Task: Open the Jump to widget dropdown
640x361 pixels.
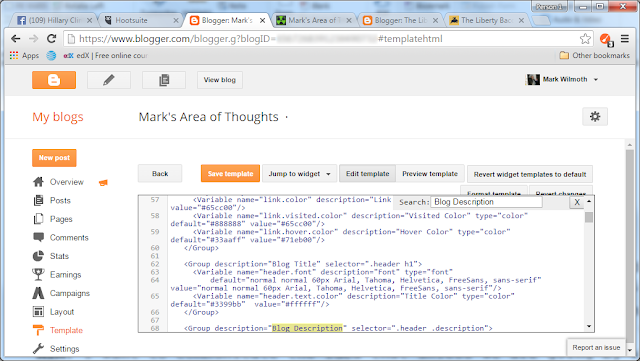Action: point(299,174)
